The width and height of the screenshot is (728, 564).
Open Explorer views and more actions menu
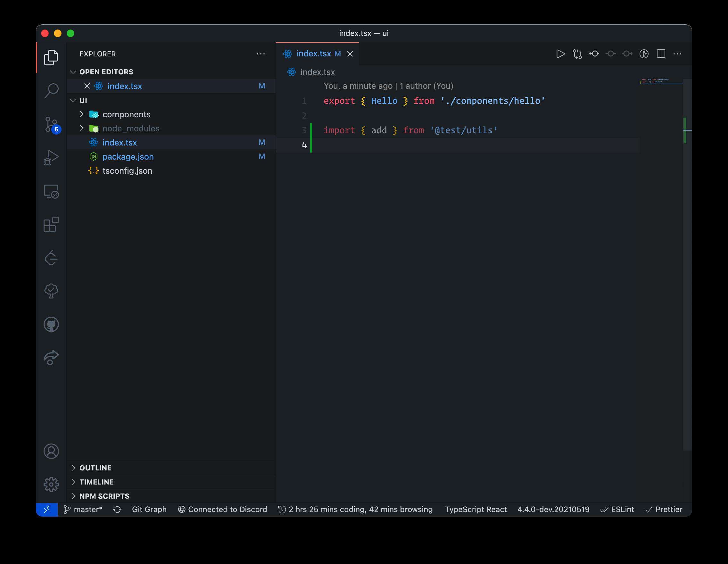[261, 54]
